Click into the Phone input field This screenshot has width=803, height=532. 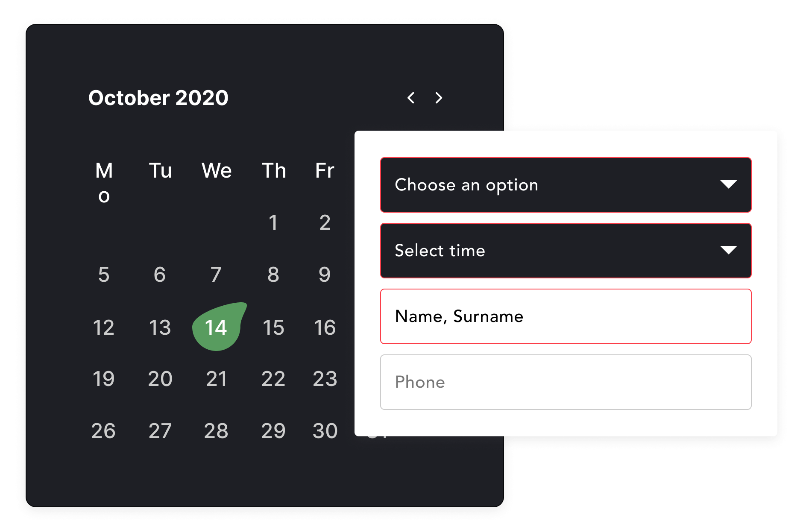pyautogui.click(x=566, y=382)
